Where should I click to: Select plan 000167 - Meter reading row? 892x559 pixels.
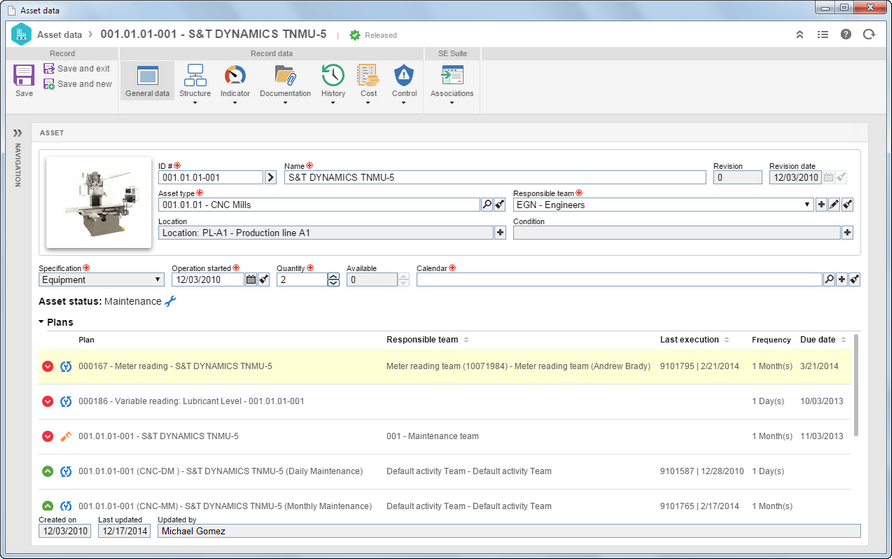coord(445,366)
